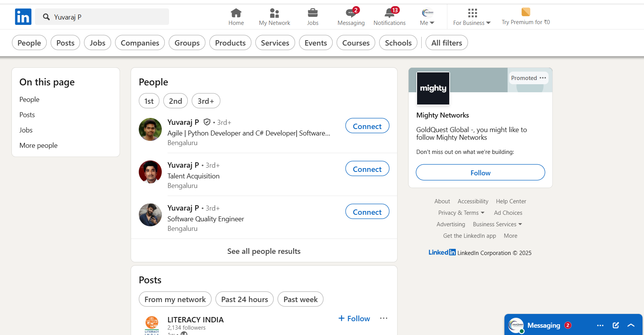Filter search by Companies

140,43
